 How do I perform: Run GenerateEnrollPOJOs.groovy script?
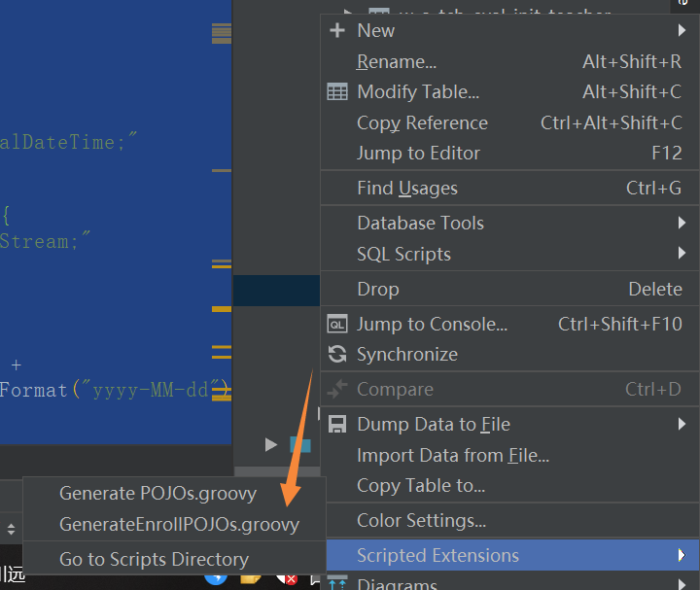[179, 524]
